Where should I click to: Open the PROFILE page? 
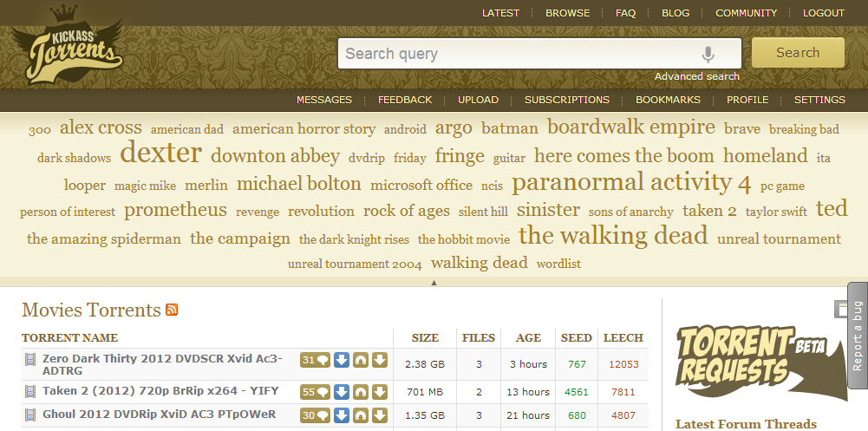[x=747, y=100]
